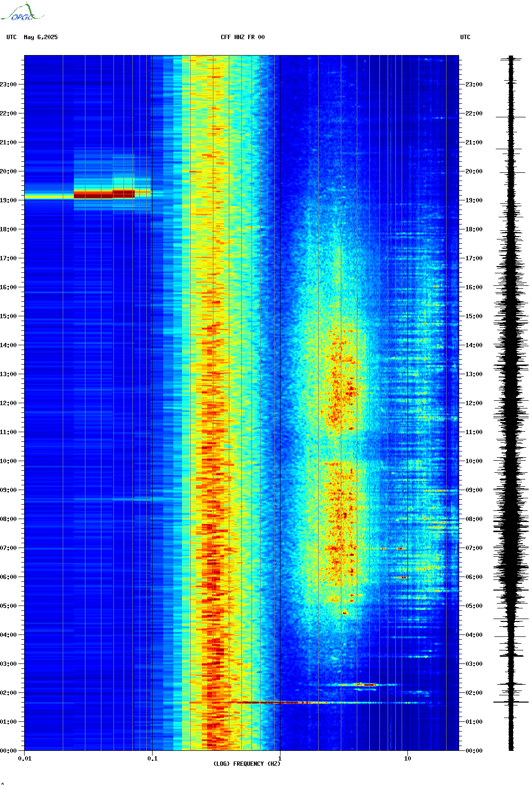Click the 06:00 label on the right time axis
Viewport: 532px width, 789px height.
[x=474, y=577]
